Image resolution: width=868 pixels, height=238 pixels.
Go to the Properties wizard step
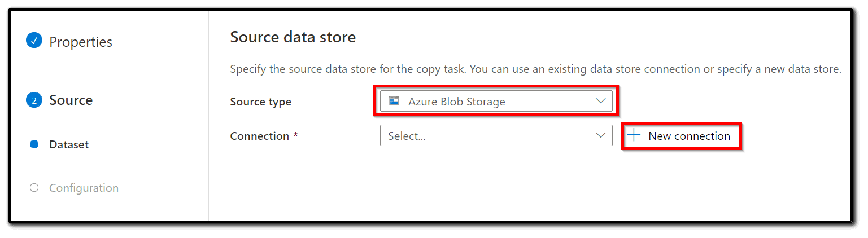click(x=81, y=42)
